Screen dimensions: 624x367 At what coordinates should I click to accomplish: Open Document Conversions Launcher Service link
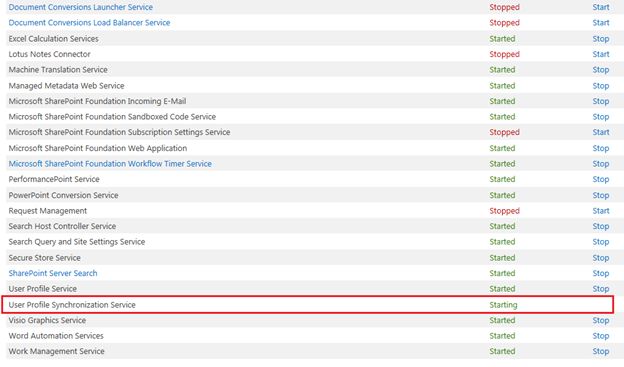[x=81, y=7]
